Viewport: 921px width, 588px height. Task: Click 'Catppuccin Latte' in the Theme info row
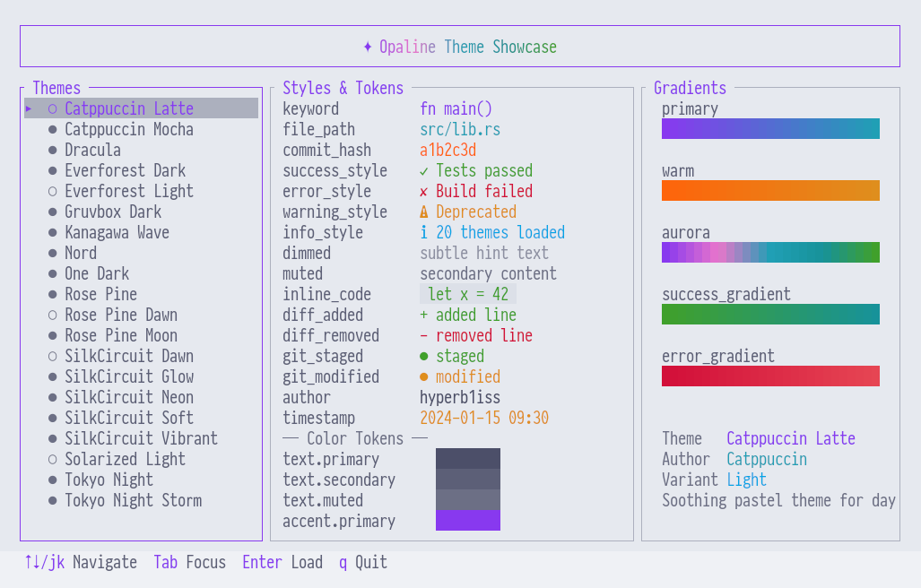point(791,438)
